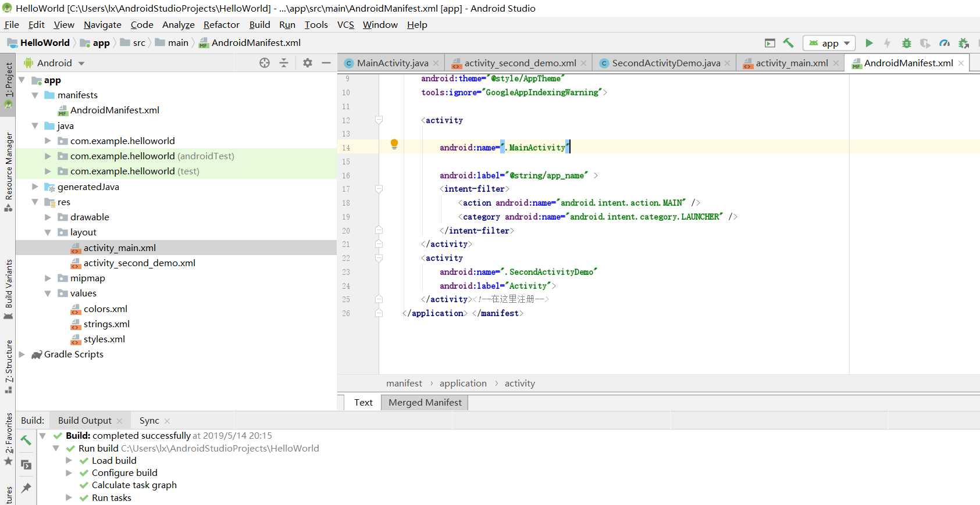Toggle the Project tool window button
Viewport: 980px width, 505px height.
(x=8, y=85)
